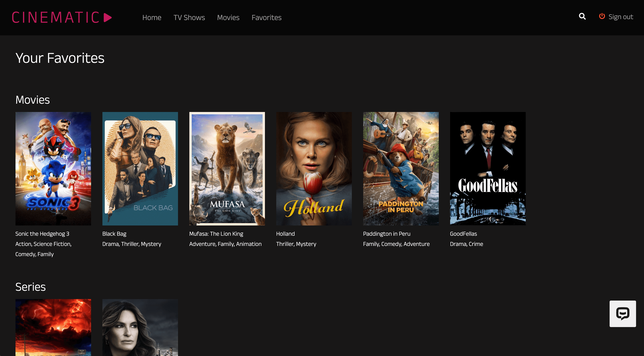Open the Sonic the Hedgehog 3 poster
The height and width of the screenshot is (356, 644).
tap(53, 169)
